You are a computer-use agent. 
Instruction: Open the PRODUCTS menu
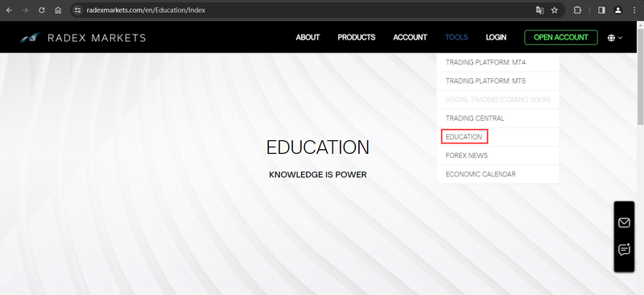357,37
